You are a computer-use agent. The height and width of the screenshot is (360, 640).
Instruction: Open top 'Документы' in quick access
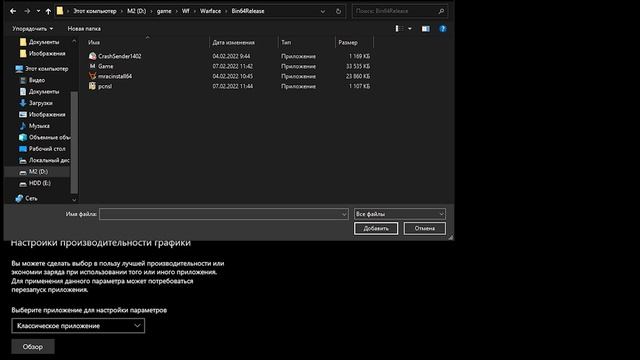tap(44, 42)
